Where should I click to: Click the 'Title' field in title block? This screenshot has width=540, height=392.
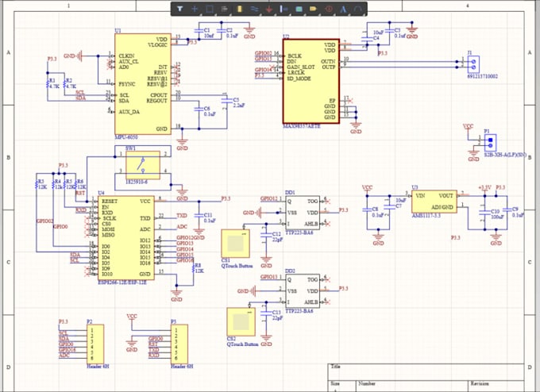pyautogui.click(x=335, y=366)
